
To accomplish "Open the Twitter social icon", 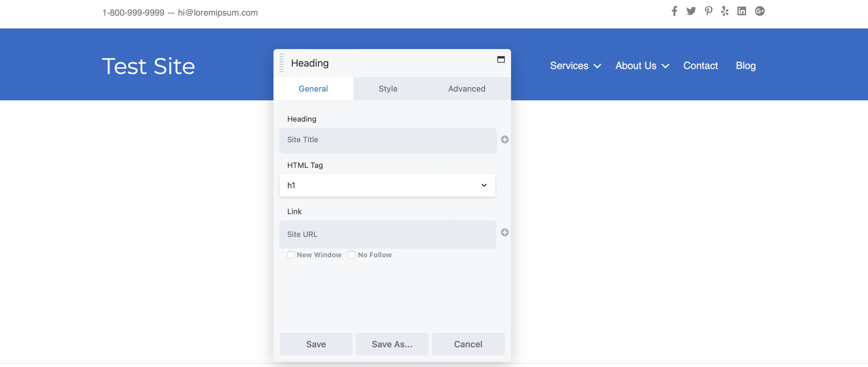I will (x=691, y=11).
